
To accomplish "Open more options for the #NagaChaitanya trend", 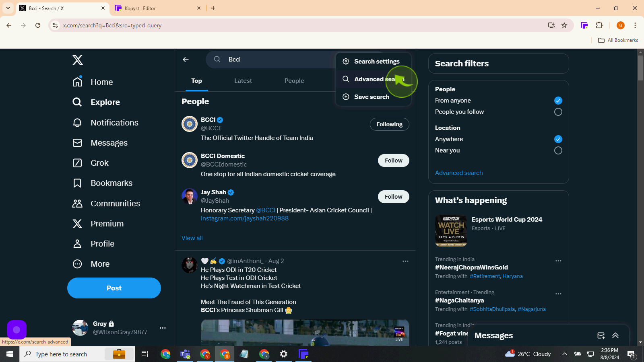I will point(558,294).
